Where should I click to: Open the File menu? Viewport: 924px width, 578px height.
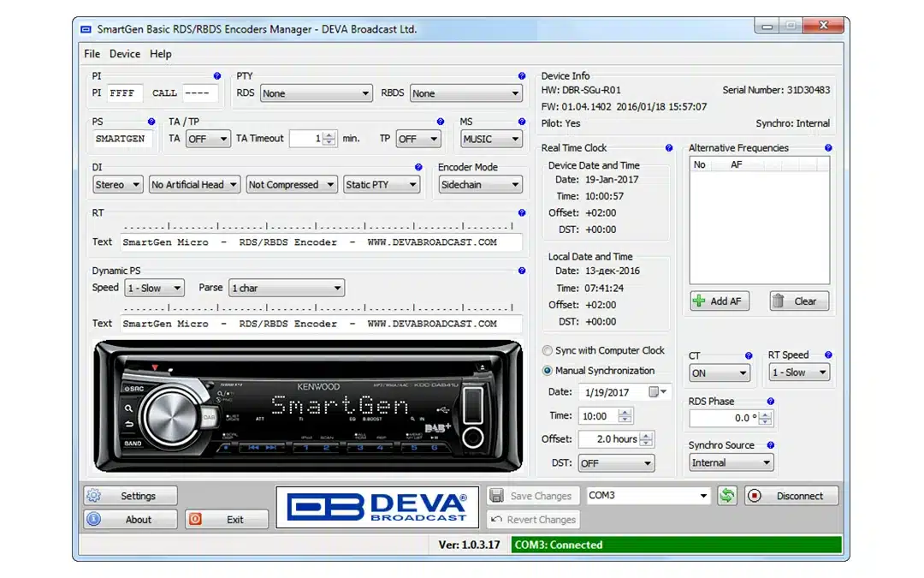pyautogui.click(x=92, y=54)
